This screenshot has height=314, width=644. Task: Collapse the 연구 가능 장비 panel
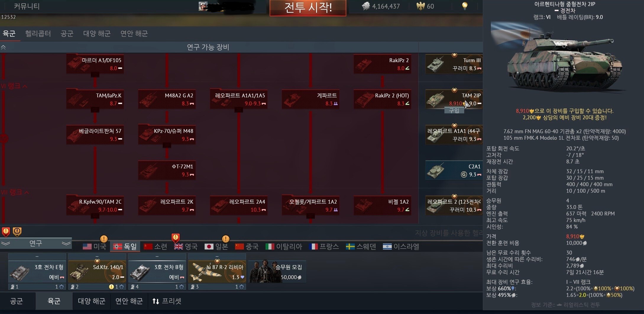pos(4,47)
